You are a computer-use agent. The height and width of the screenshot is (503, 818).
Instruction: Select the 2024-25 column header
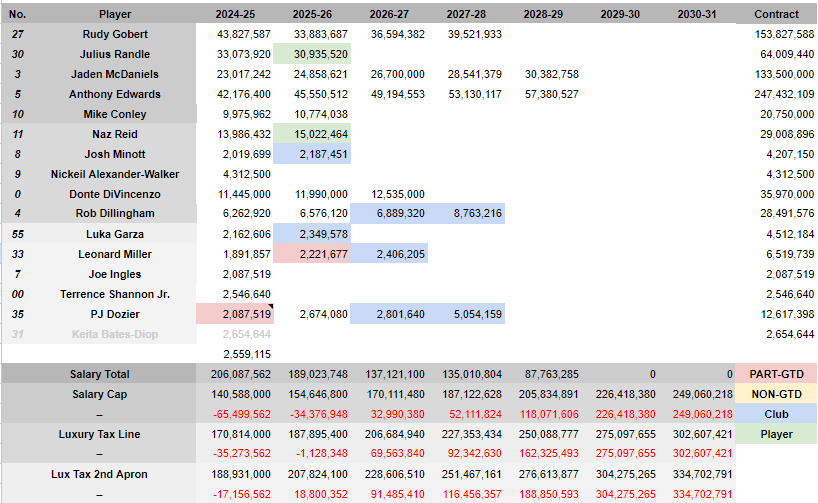click(x=235, y=14)
